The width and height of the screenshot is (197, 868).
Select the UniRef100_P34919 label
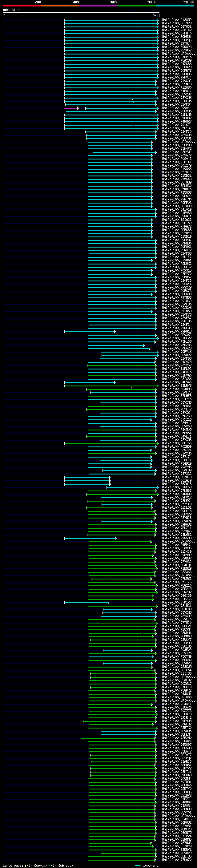tap(177, 464)
